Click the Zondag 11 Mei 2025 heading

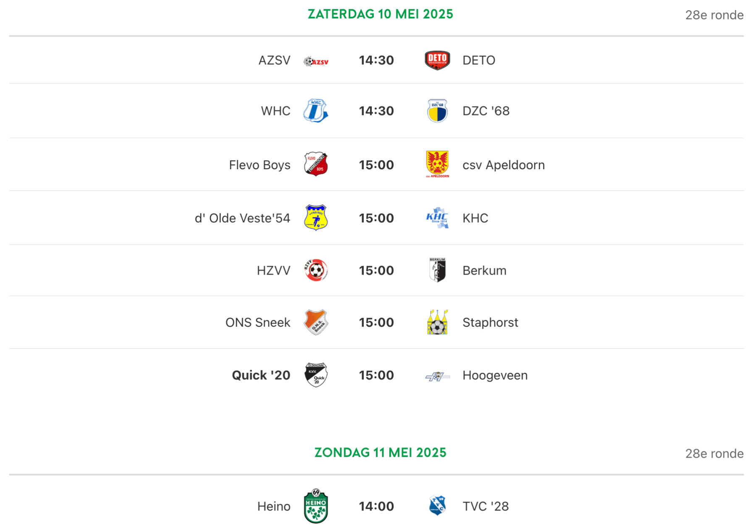coord(381,453)
